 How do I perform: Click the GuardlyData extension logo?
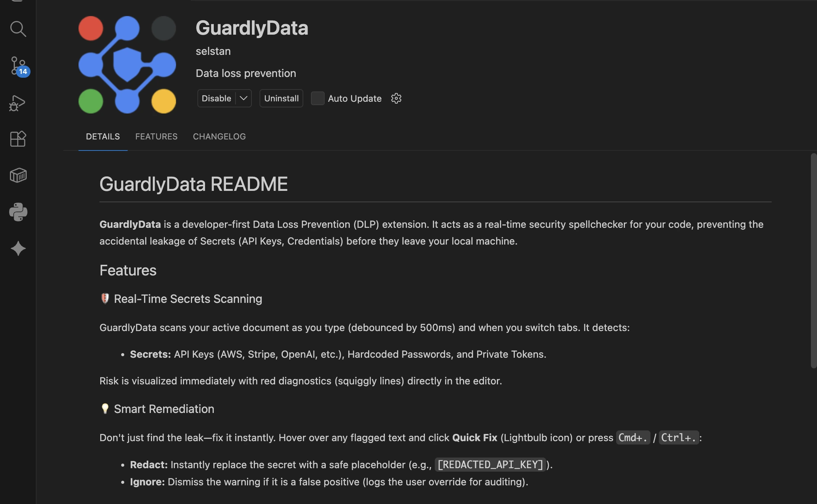point(127,65)
